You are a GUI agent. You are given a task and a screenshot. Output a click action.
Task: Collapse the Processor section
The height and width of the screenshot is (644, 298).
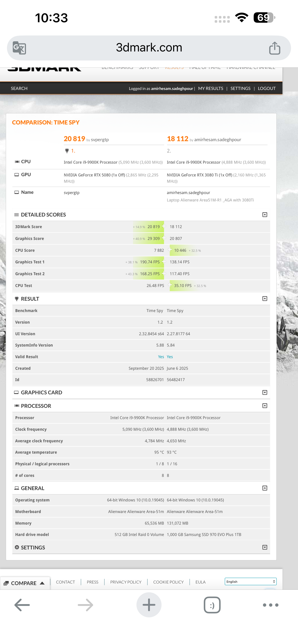(265, 405)
